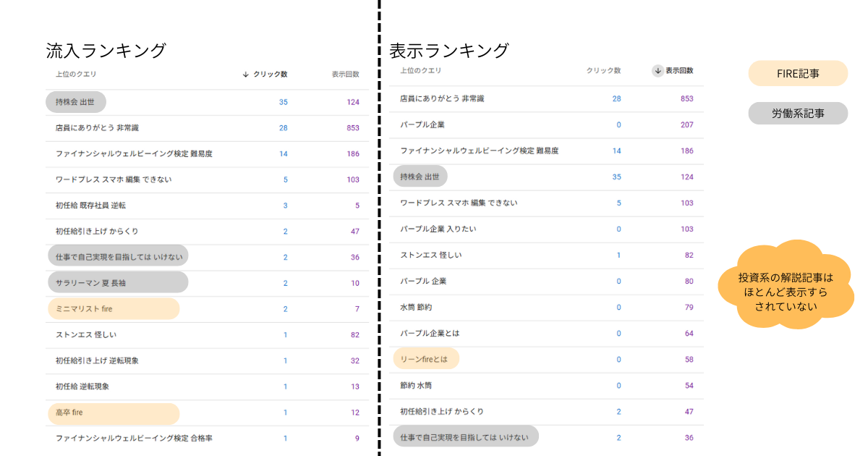Open the 高卒 fire query row

[69, 413]
